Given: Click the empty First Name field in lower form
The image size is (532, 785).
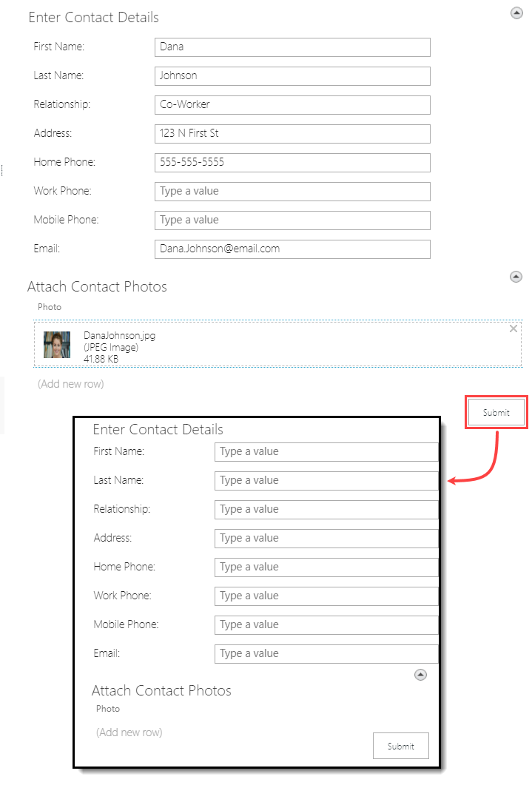Looking at the screenshot, I should point(326,451).
